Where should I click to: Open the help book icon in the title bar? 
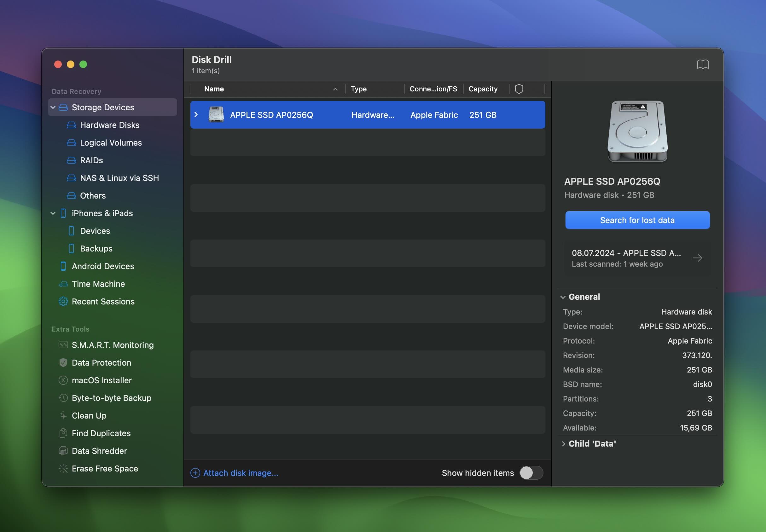coord(703,64)
